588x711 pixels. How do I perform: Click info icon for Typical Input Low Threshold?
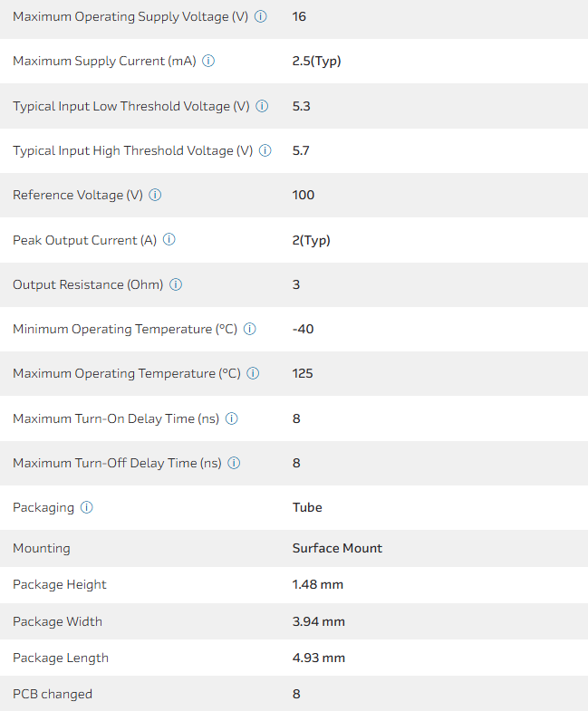click(x=262, y=106)
